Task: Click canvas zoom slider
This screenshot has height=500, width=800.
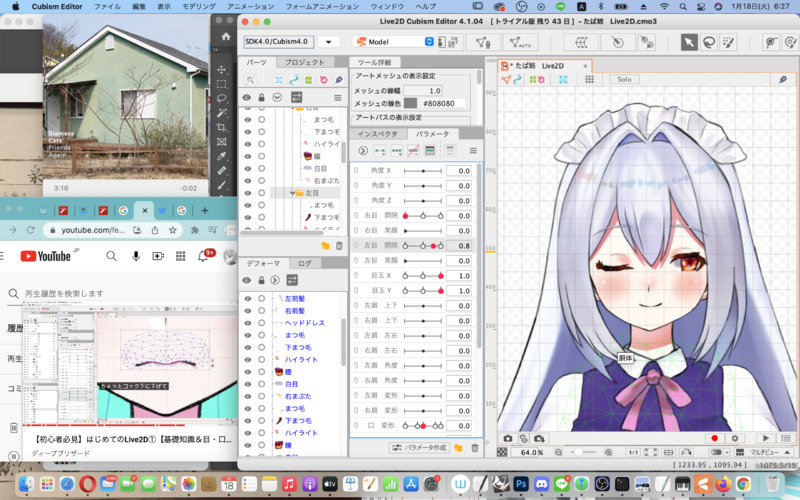Action: (x=583, y=452)
